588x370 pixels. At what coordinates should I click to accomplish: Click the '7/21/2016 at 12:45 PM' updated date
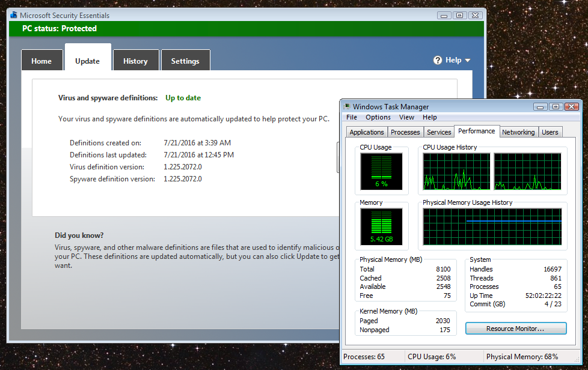click(199, 154)
